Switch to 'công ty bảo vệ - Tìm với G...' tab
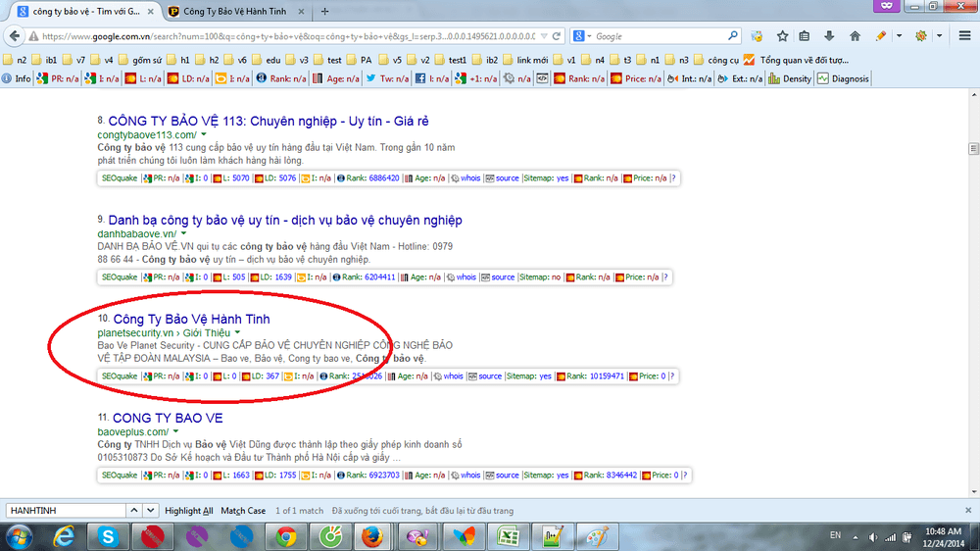 [x=86, y=11]
